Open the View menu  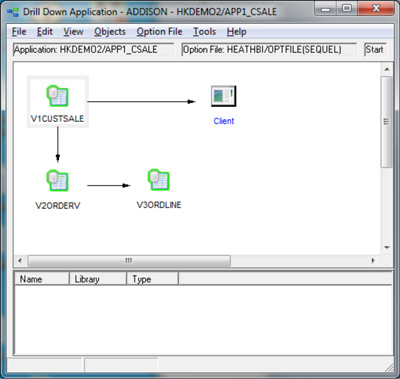click(x=73, y=32)
